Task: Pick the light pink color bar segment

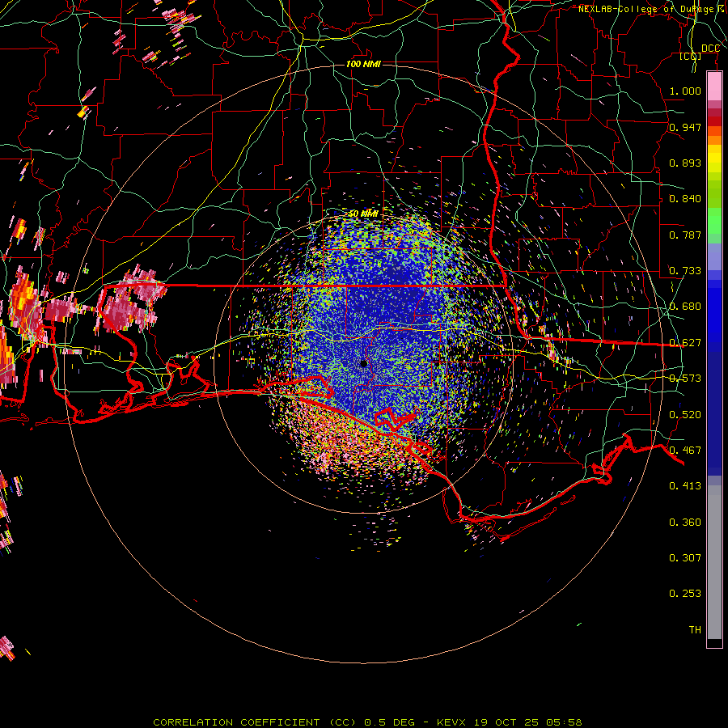Action: click(714, 87)
